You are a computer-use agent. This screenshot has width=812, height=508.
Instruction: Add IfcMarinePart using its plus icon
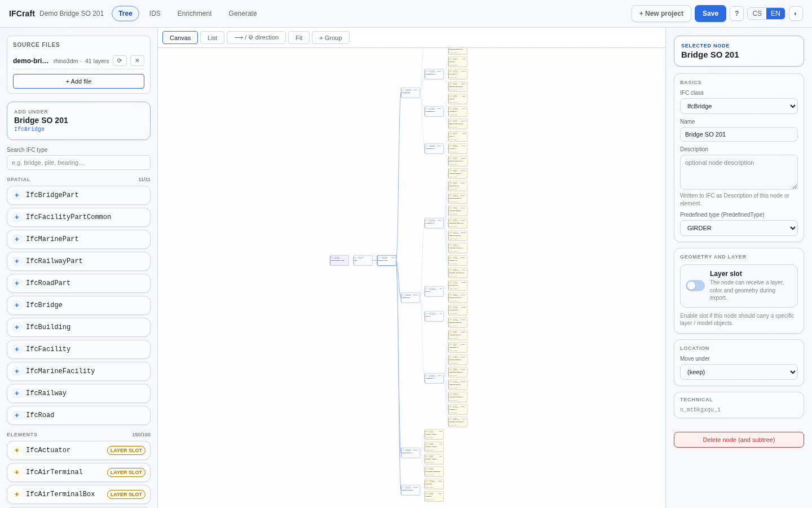[x=17, y=239]
